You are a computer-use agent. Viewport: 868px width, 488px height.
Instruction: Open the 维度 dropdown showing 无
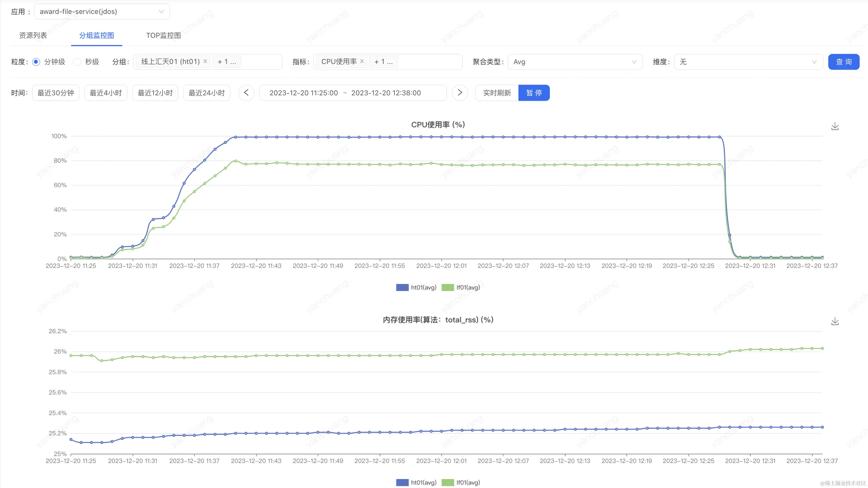tap(748, 62)
